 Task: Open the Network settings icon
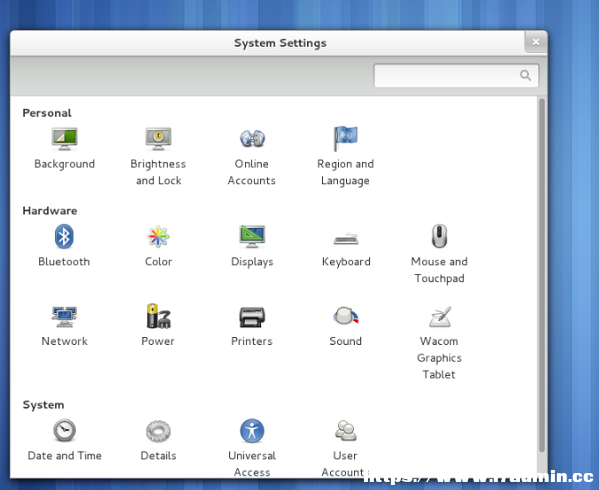64,317
